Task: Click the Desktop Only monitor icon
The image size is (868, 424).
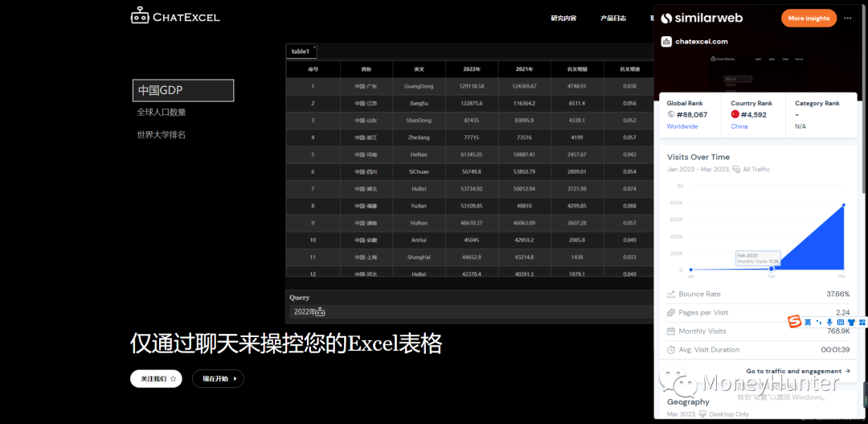Action: [703, 414]
